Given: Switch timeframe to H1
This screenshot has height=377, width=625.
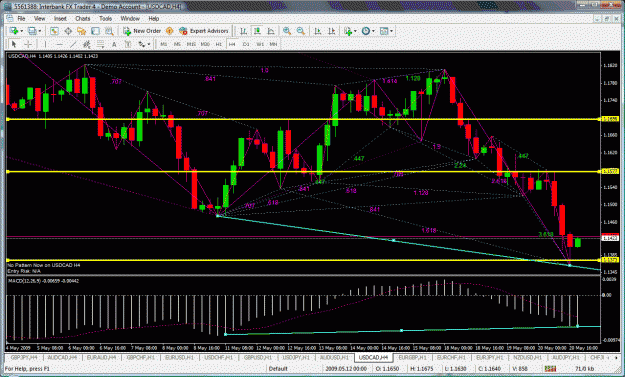Looking at the screenshot, I should pyautogui.click(x=218, y=44).
